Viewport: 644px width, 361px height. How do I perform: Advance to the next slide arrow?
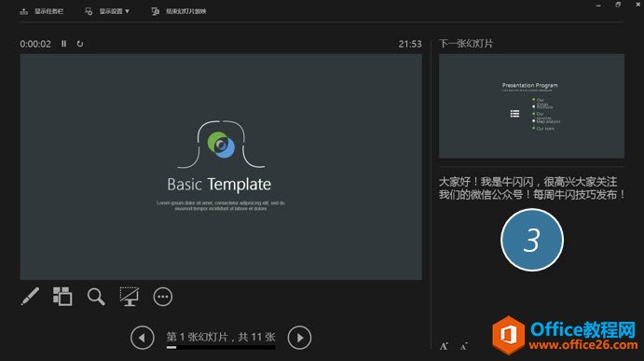(299, 338)
